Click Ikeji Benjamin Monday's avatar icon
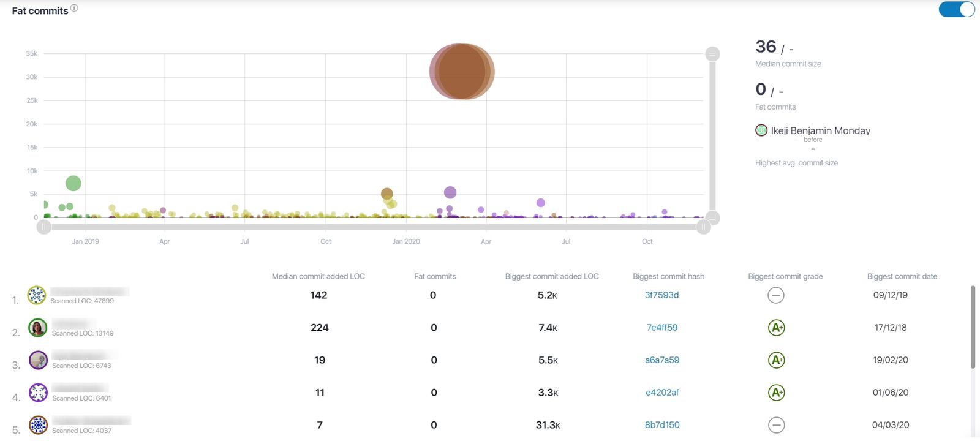Viewport: 980px width, 441px height. coord(761,130)
